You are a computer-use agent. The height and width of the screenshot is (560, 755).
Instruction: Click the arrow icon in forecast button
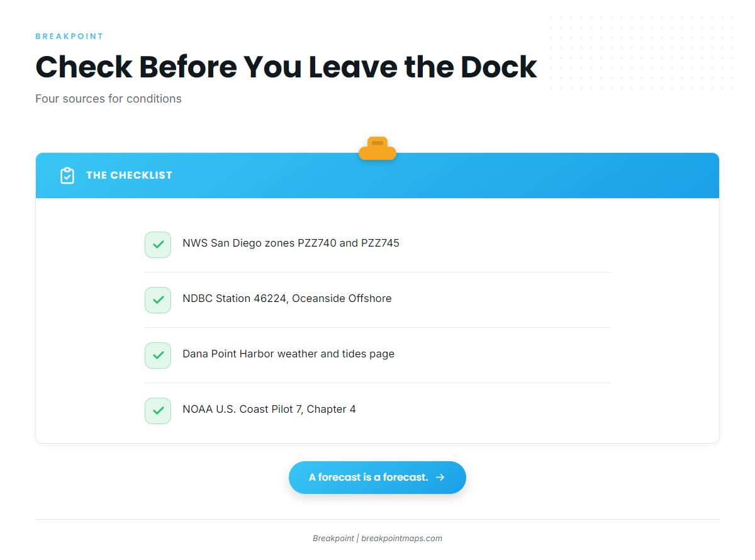click(440, 478)
